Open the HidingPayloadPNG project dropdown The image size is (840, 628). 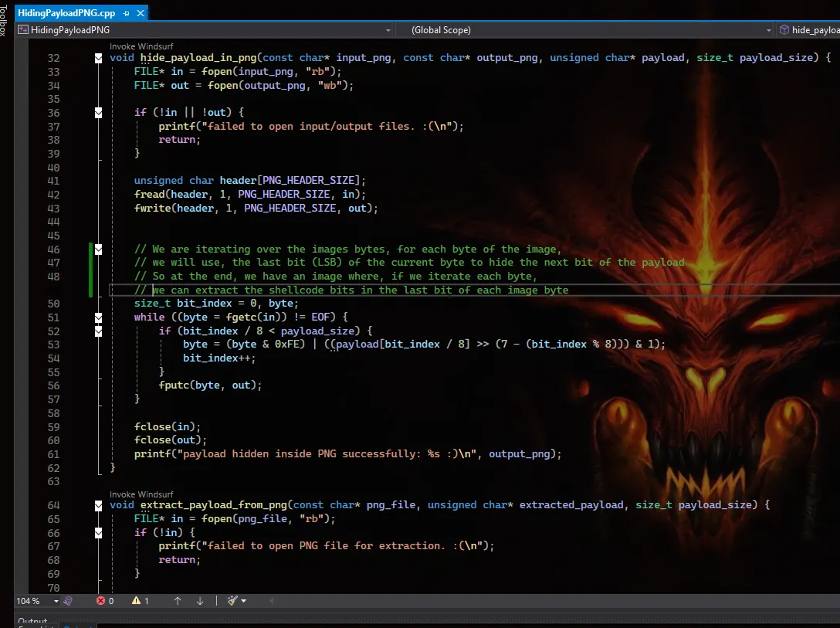pos(388,29)
